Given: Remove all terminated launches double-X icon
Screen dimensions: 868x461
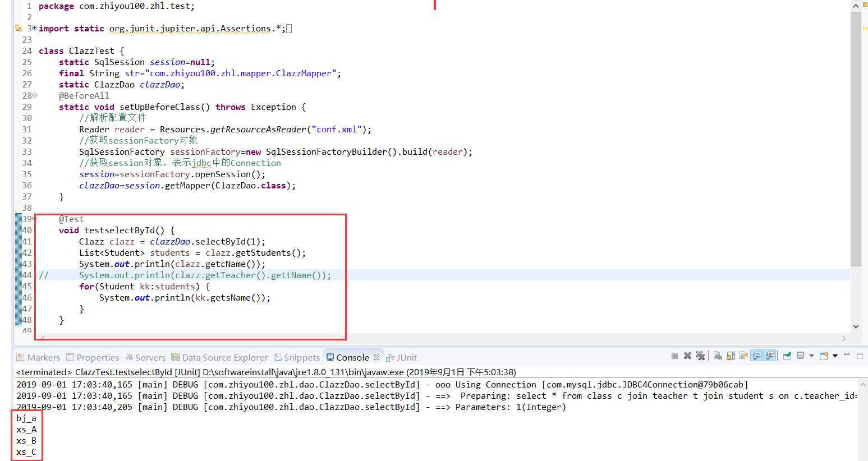Looking at the screenshot, I should pos(700,356).
